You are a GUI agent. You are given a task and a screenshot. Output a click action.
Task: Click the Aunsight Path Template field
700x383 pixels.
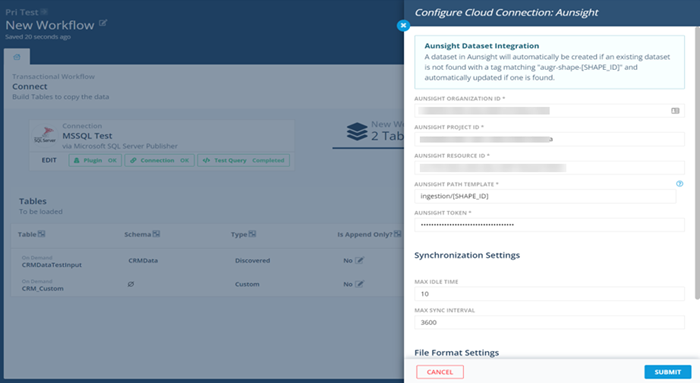pyautogui.click(x=545, y=196)
